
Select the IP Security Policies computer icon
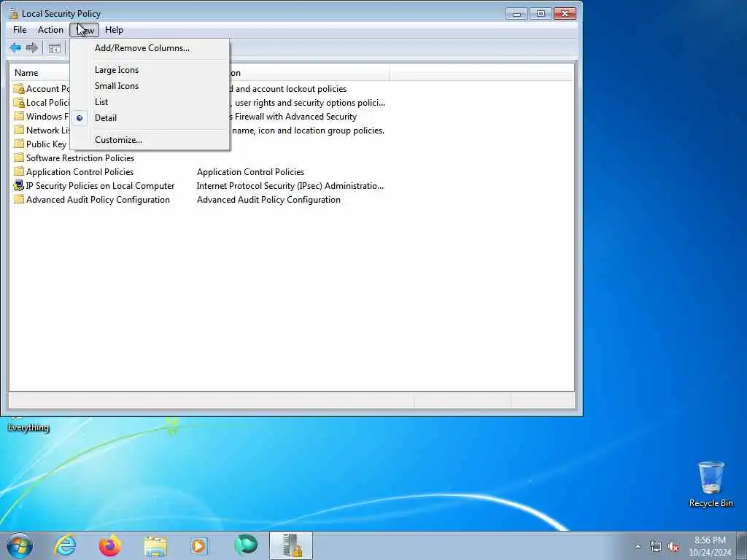pos(18,185)
